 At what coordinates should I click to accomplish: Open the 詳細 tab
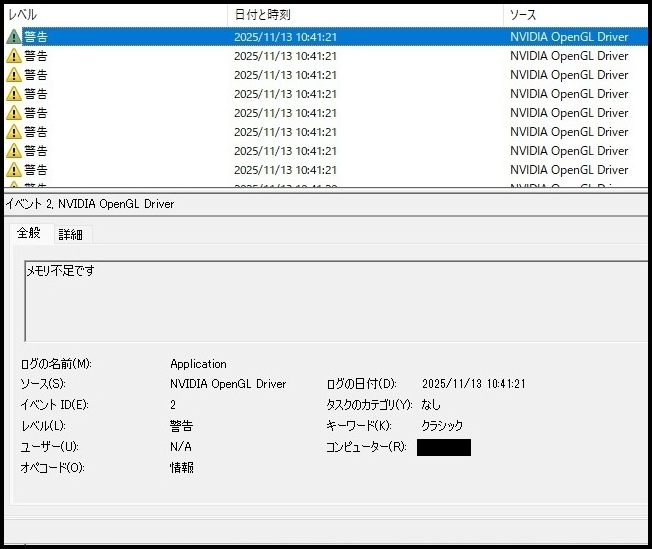70,234
